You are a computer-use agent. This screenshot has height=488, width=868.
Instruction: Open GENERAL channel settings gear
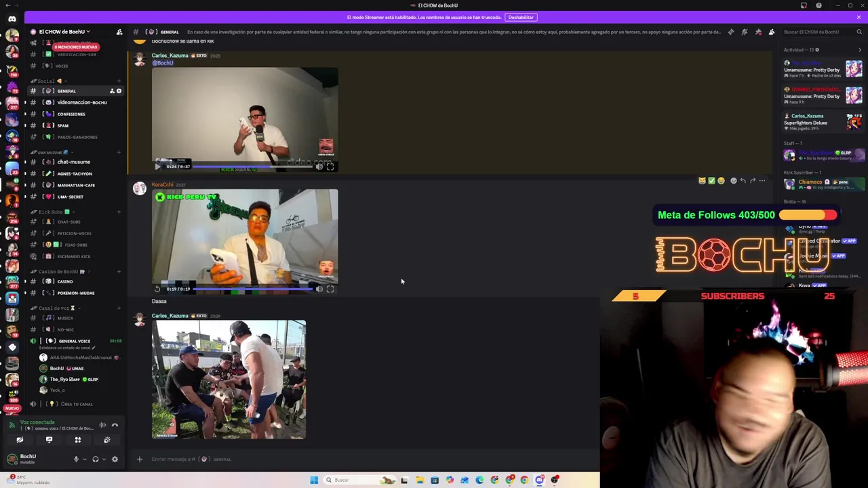[119, 91]
